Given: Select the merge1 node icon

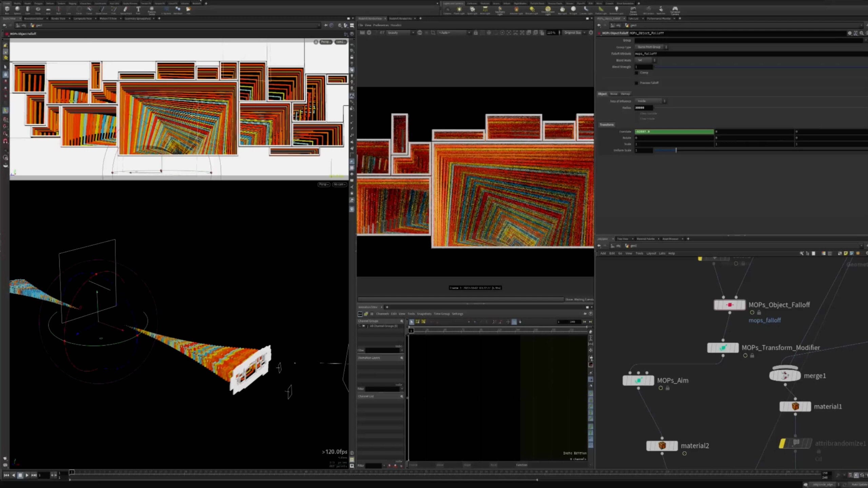Looking at the screenshot, I should coord(785,375).
